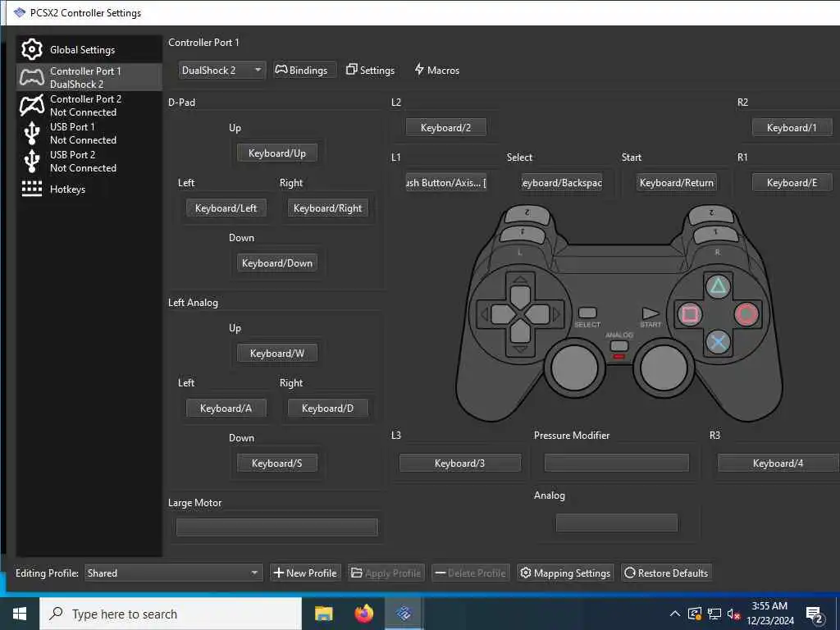Click L3 binding Keyboard/3
The height and width of the screenshot is (630, 840).
tap(459, 463)
